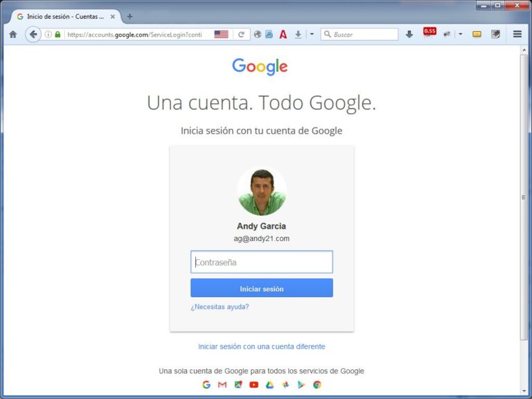Click the green secure padlock icon
Image resolution: width=532 pixels, height=399 pixels.
[57, 34]
